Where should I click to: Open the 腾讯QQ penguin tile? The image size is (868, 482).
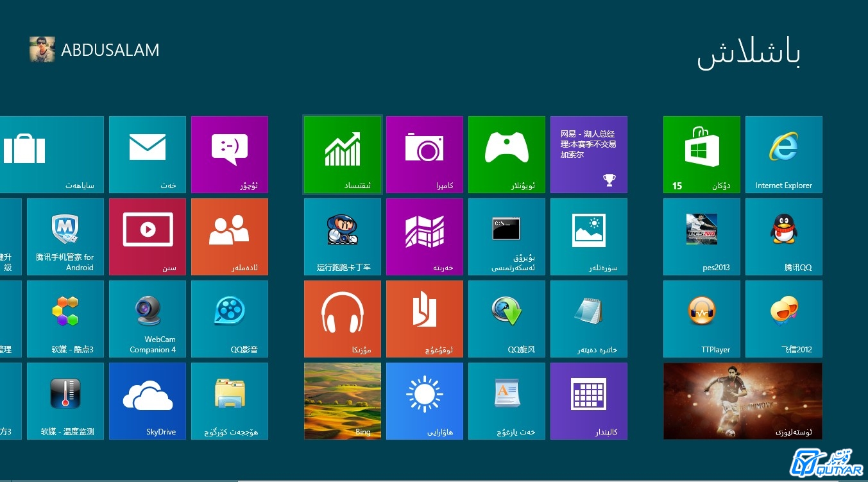[x=784, y=237]
